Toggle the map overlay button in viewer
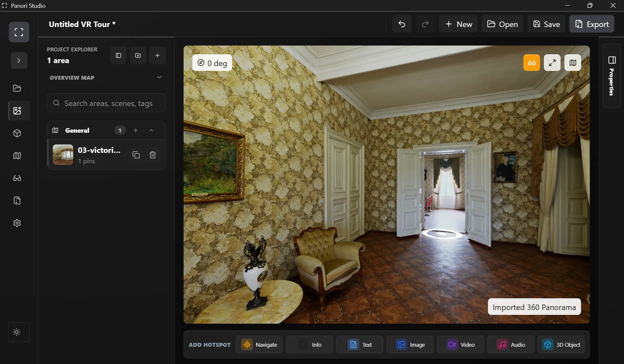This screenshot has height=364, width=624. tap(573, 63)
